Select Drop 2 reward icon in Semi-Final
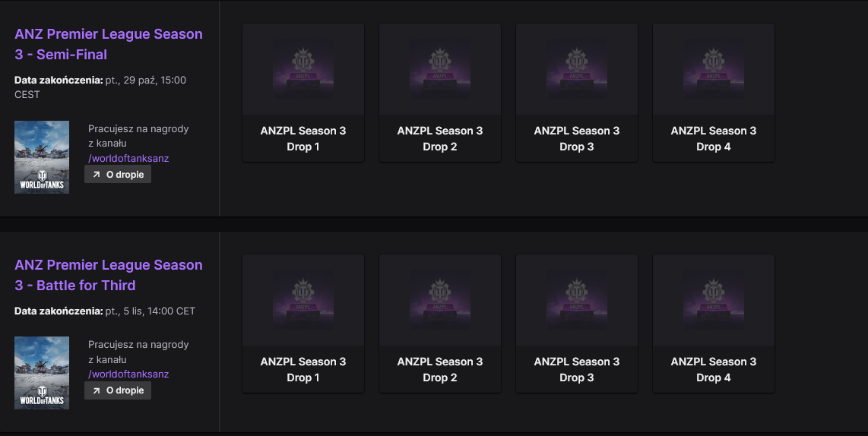 click(x=440, y=69)
